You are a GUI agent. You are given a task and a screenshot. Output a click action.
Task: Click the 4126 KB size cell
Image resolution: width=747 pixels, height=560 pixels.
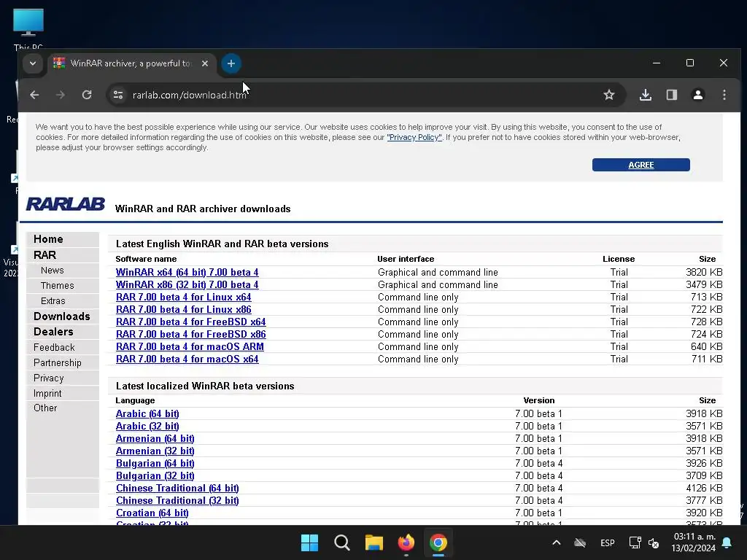click(704, 488)
